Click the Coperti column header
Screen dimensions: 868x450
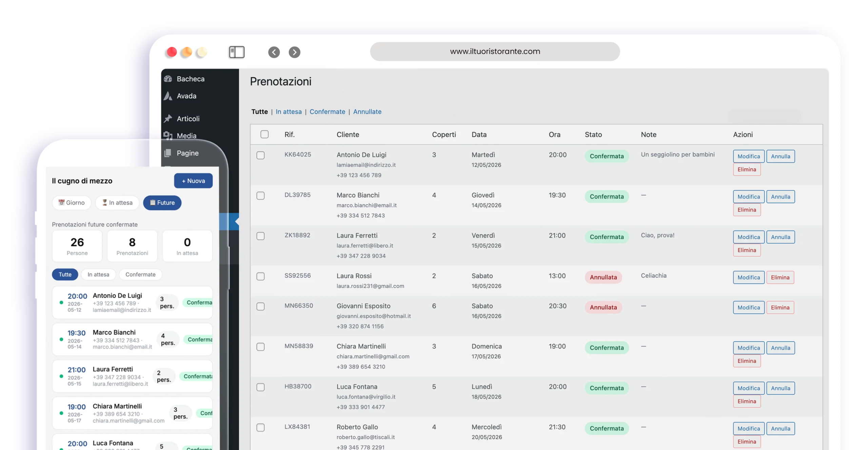(x=444, y=134)
